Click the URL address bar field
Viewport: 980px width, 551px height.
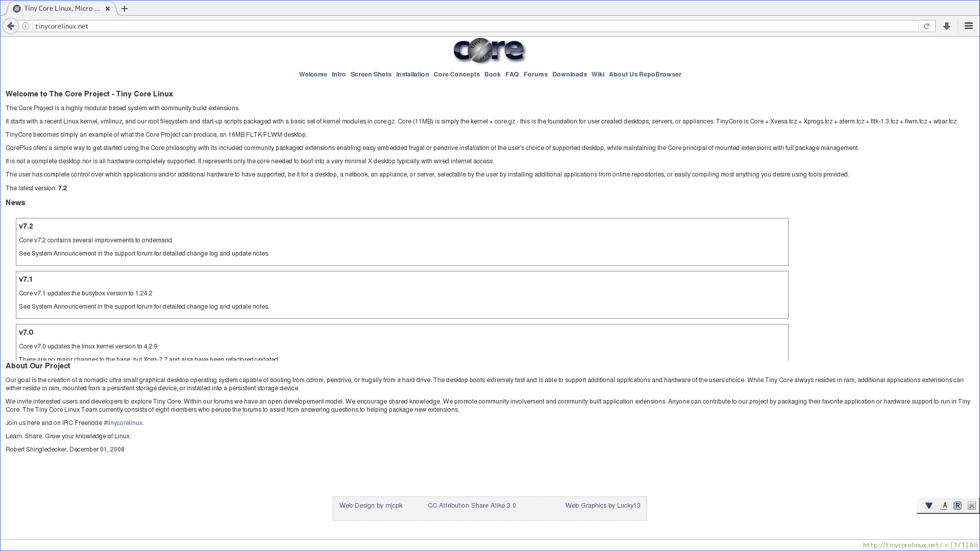tap(459, 26)
